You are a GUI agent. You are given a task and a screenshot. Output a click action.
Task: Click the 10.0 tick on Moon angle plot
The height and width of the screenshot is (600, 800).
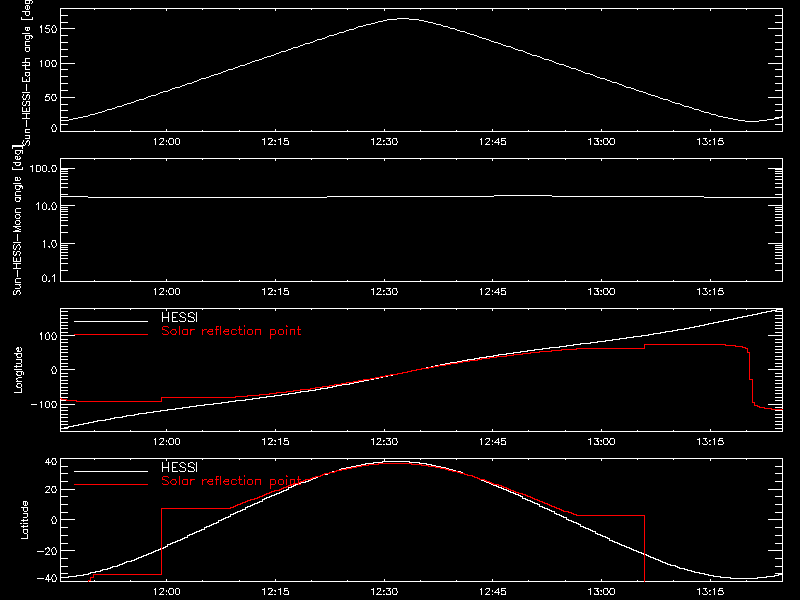coord(46,206)
